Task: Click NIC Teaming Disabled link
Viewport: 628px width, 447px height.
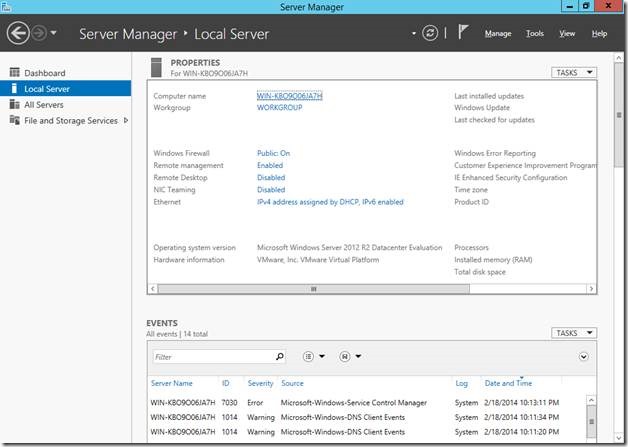Action: click(271, 189)
